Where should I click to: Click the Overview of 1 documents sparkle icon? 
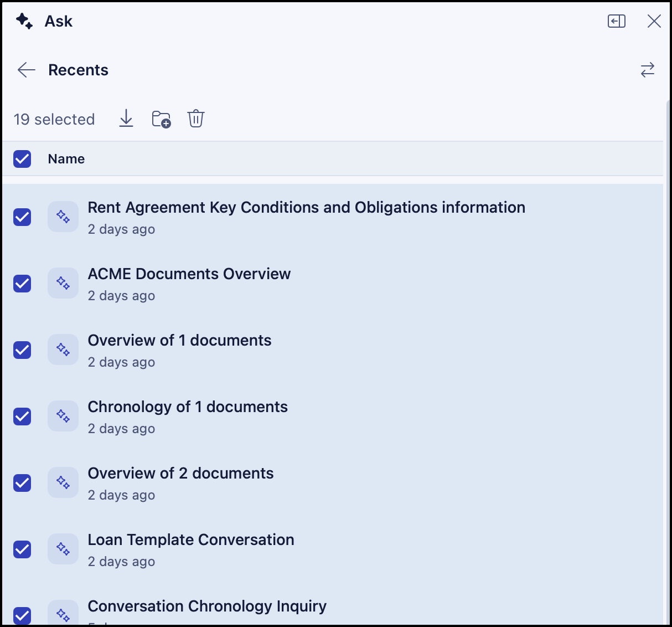pos(63,350)
